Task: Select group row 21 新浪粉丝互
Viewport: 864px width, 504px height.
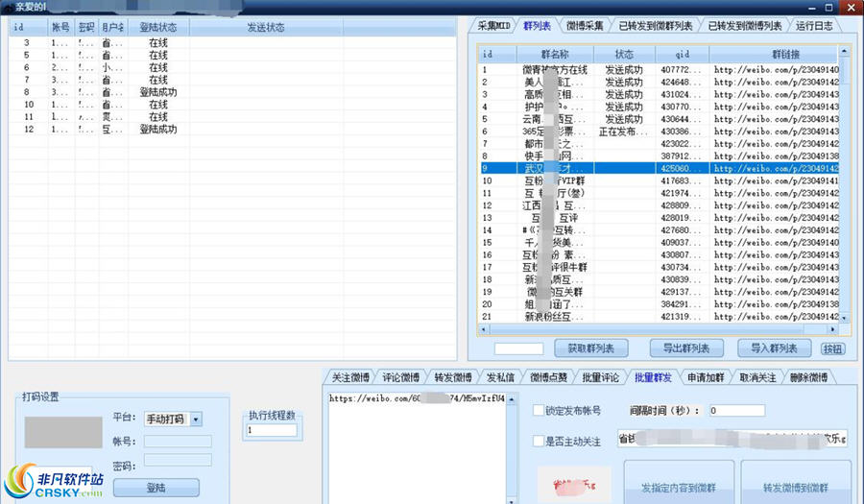Action: [658, 317]
